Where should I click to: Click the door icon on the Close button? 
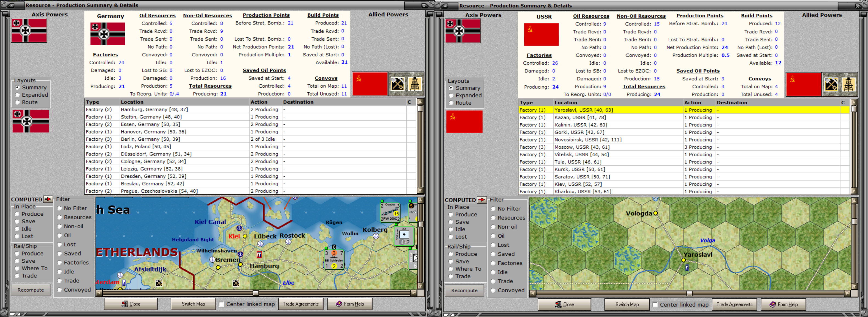tap(124, 304)
